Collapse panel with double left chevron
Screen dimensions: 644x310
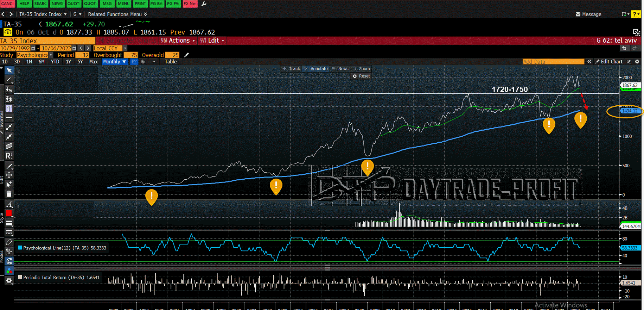589,62
